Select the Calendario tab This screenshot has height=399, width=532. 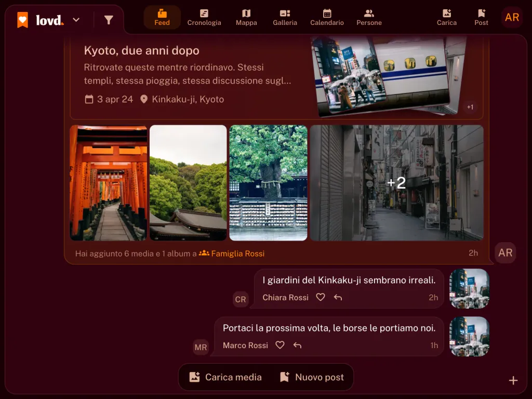[327, 18]
